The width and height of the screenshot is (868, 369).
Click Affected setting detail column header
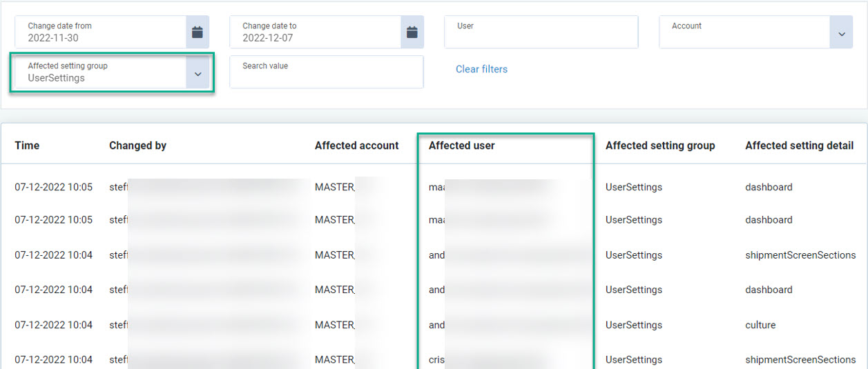(x=799, y=146)
